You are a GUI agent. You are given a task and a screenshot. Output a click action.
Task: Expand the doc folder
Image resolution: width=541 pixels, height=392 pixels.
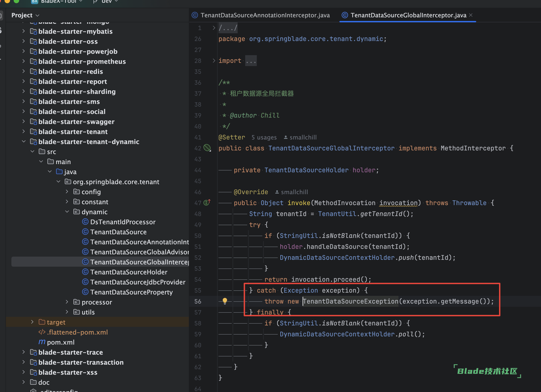(23, 382)
